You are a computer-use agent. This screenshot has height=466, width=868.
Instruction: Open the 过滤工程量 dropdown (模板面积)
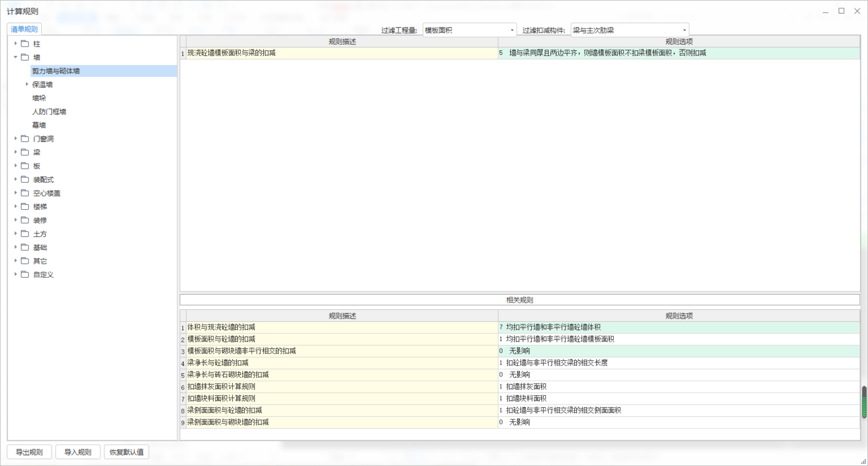(x=469, y=30)
